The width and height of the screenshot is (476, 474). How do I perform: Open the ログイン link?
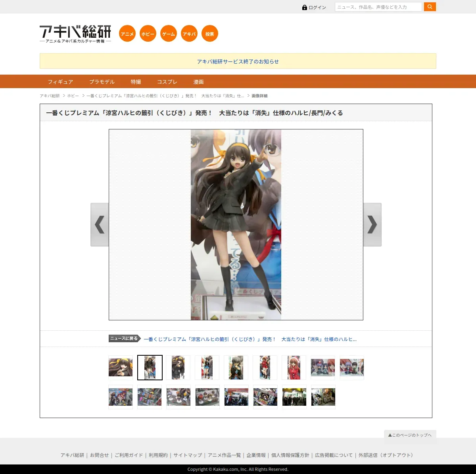click(317, 8)
